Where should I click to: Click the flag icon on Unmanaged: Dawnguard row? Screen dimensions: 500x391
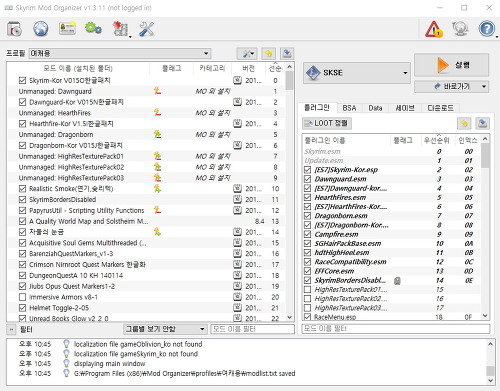click(x=157, y=91)
